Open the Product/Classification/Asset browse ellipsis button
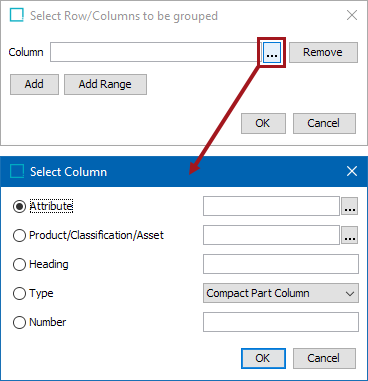This screenshot has width=368, height=381. (x=349, y=235)
